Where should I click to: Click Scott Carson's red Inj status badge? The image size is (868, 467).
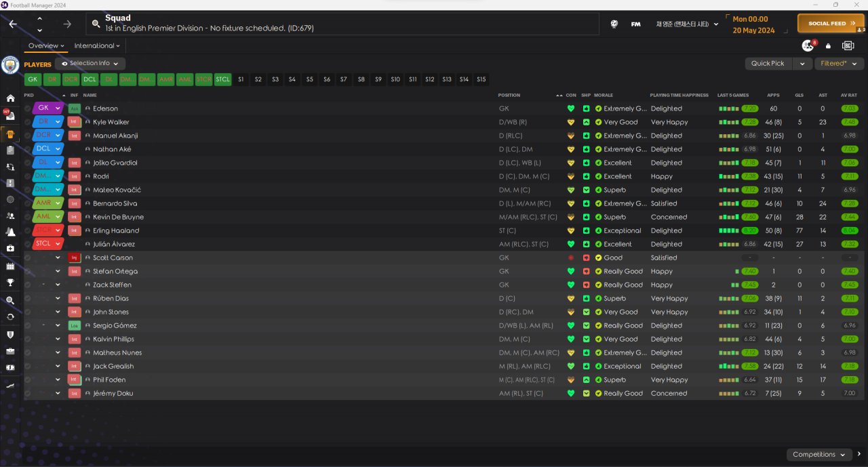[75, 258]
